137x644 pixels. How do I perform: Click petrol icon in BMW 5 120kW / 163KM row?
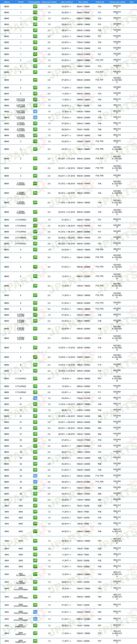click(x=35, y=347)
